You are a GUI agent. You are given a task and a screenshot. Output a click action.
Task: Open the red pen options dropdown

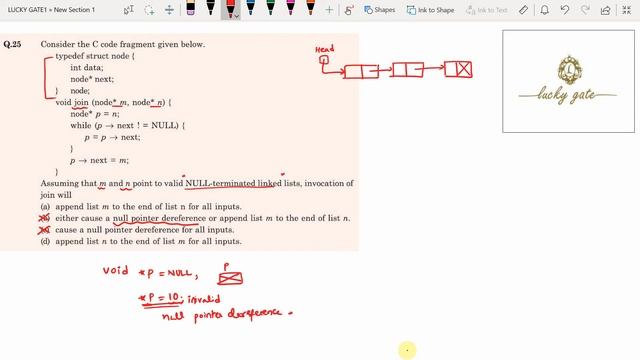pyautogui.click(x=237, y=16)
